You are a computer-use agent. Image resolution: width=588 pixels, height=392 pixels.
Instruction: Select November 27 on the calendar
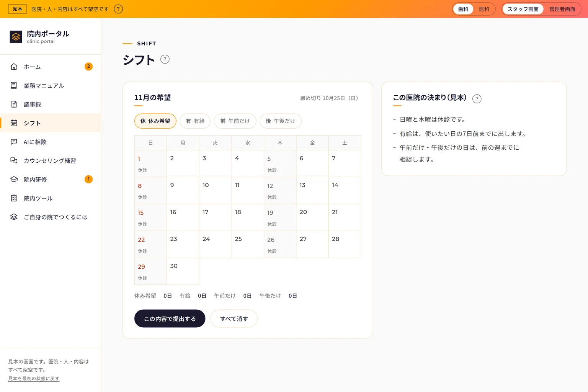312,244
